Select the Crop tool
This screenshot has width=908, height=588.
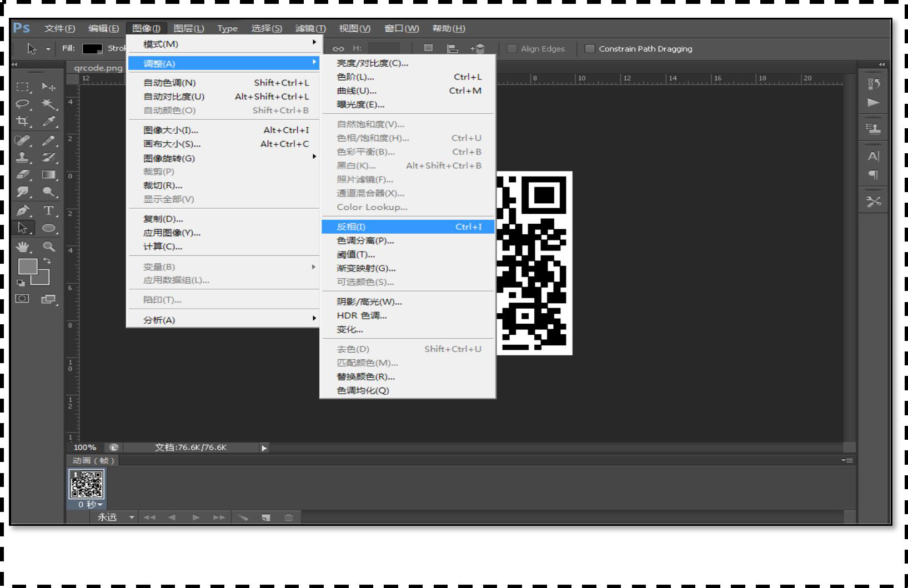[x=22, y=121]
